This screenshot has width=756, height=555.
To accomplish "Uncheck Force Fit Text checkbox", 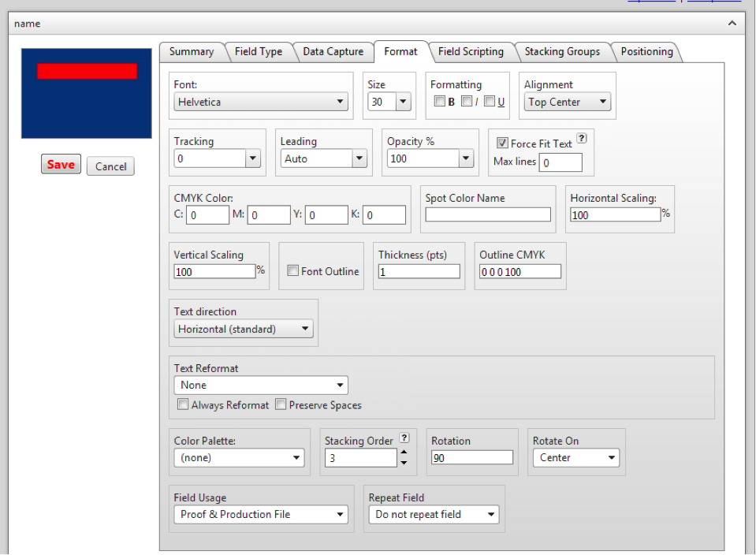I will point(502,143).
